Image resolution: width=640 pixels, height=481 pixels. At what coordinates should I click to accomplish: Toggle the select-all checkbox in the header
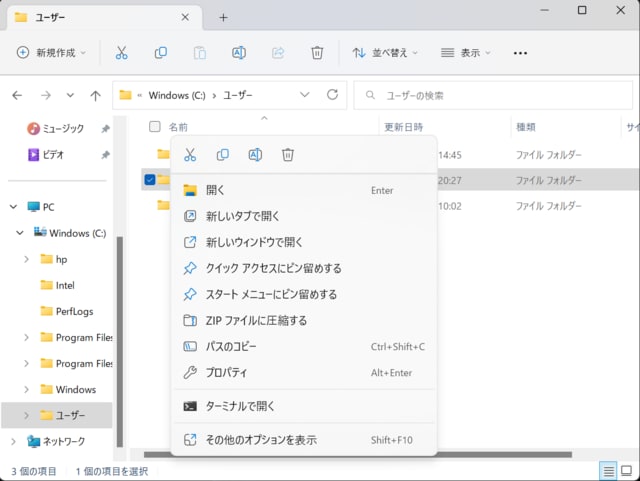pos(154,127)
